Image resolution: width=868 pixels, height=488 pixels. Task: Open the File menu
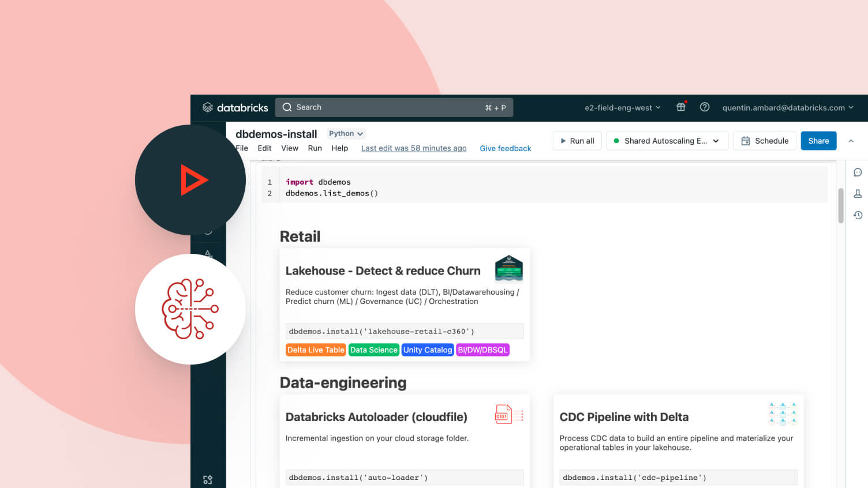242,148
